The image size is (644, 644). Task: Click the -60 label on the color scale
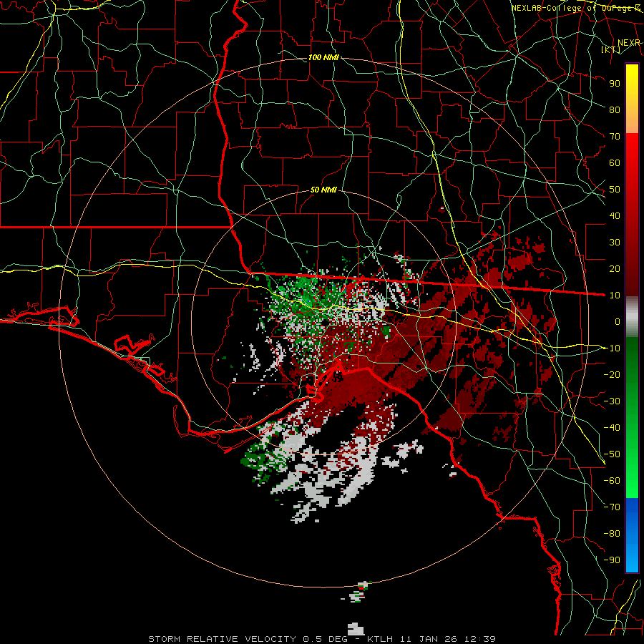coord(612,481)
